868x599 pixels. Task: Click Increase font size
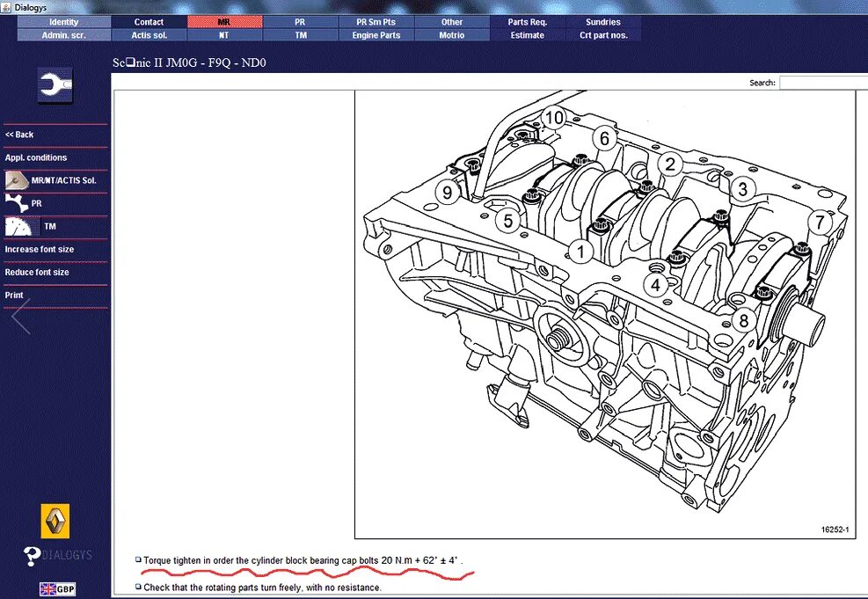[x=40, y=249]
